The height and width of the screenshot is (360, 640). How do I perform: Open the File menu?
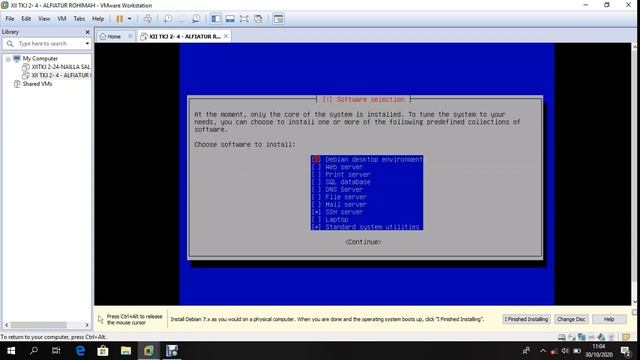(x=10, y=19)
